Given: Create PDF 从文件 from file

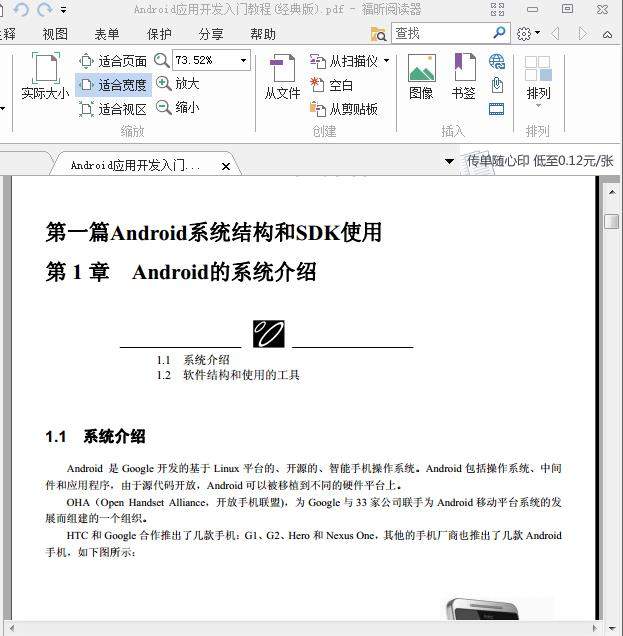Looking at the screenshot, I should coord(283,77).
